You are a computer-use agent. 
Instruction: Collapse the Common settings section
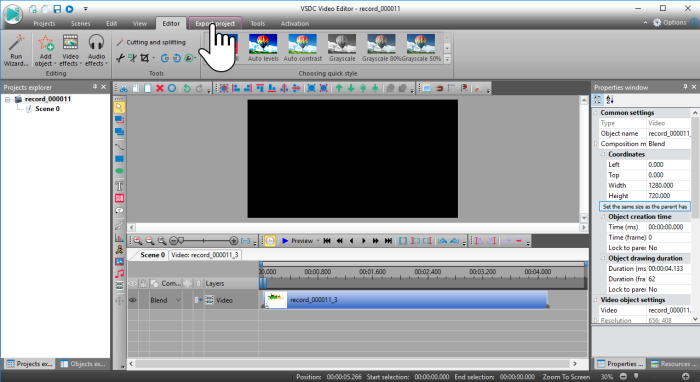coord(596,113)
